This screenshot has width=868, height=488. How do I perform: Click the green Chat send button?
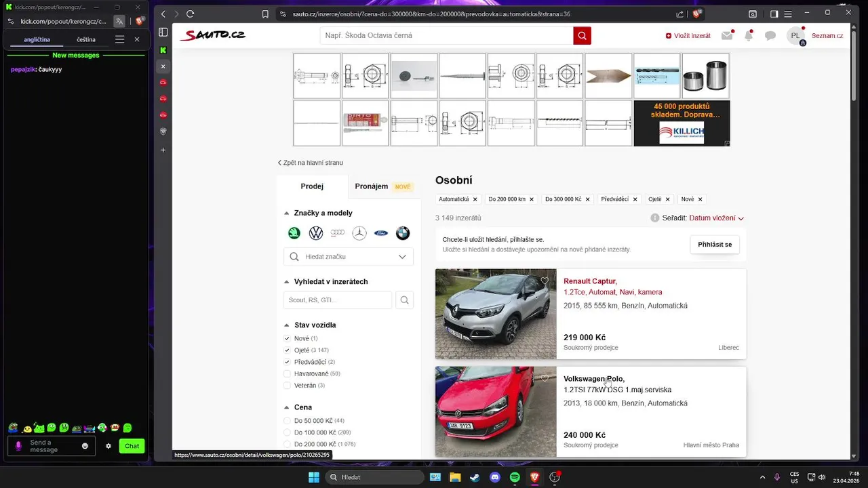(x=132, y=446)
